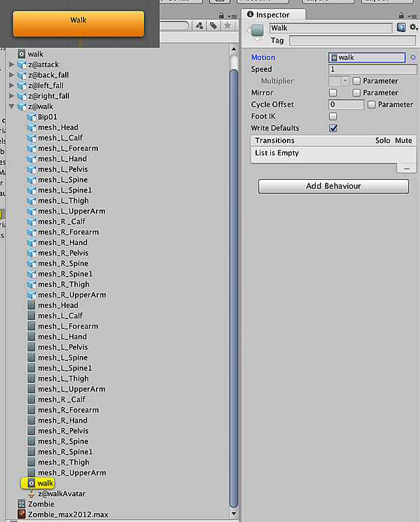420x522 pixels.
Task: Select the first mesh_Head prefab cube icon
Action: click(x=31, y=127)
